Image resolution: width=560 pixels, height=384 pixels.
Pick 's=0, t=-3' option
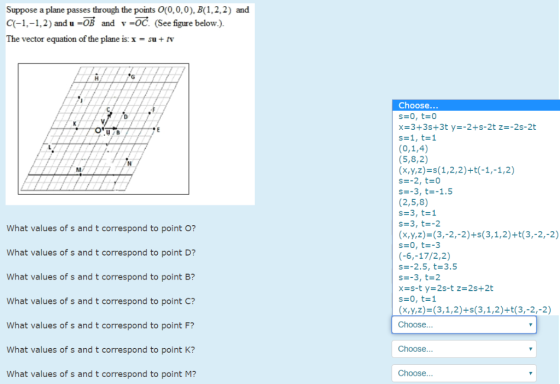476,245
